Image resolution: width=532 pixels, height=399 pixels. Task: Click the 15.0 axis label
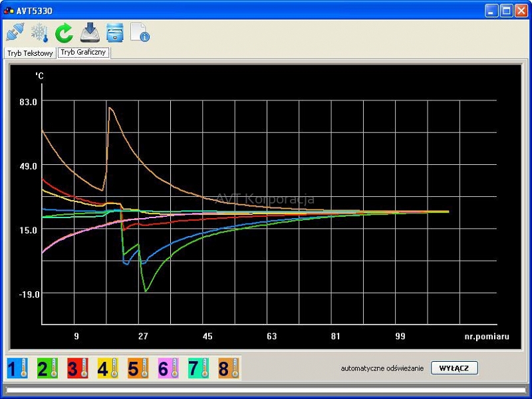coord(28,230)
